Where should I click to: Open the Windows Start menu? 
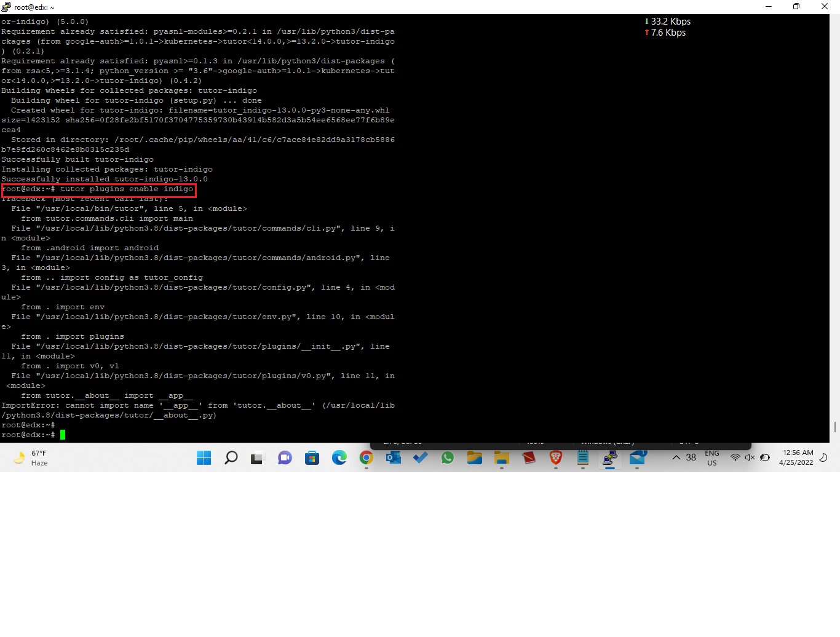[204, 457]
